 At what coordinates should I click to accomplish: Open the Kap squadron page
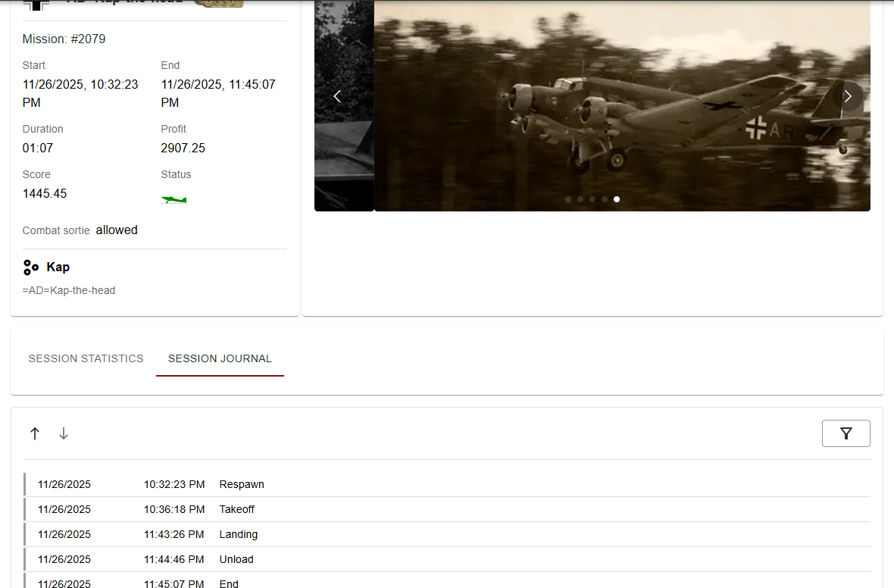coord(58,267)
